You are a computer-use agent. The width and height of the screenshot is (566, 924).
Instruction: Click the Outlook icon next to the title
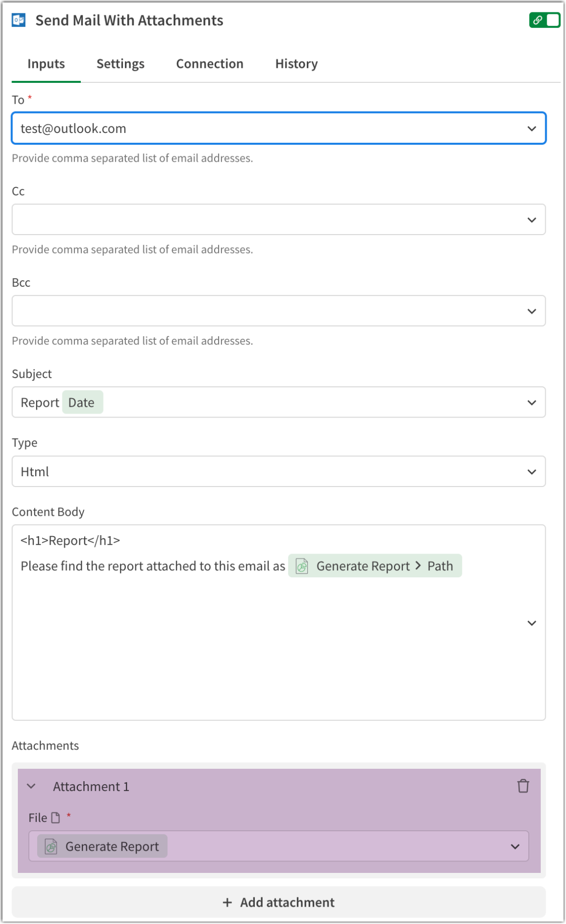(19, 20)
